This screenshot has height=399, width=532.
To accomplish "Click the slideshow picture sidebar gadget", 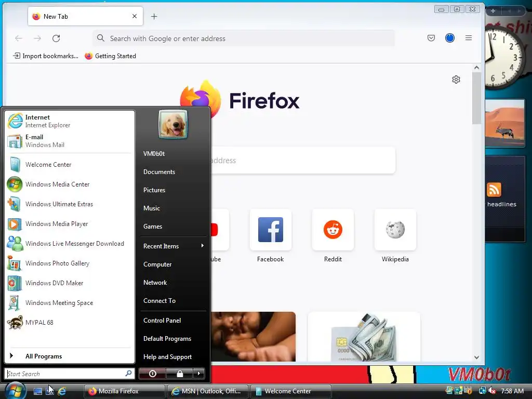I will click(x=505, y=123).
